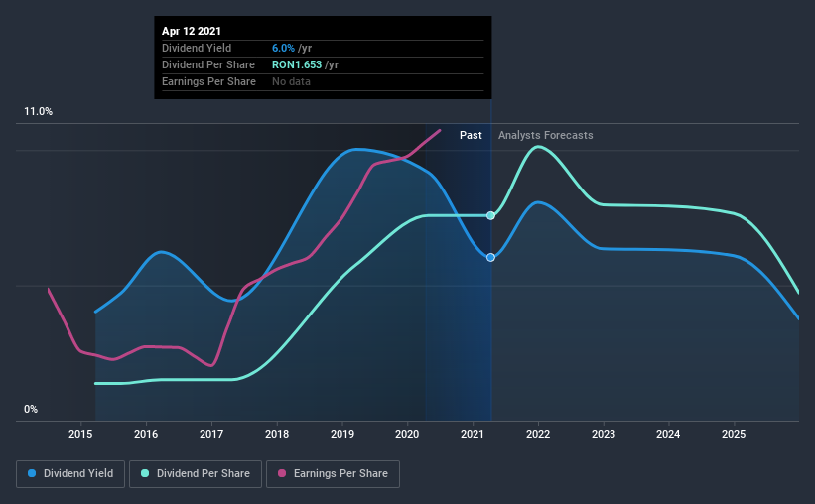
Task: Click the 2018 x-axis label
Action: click(277, 434)
